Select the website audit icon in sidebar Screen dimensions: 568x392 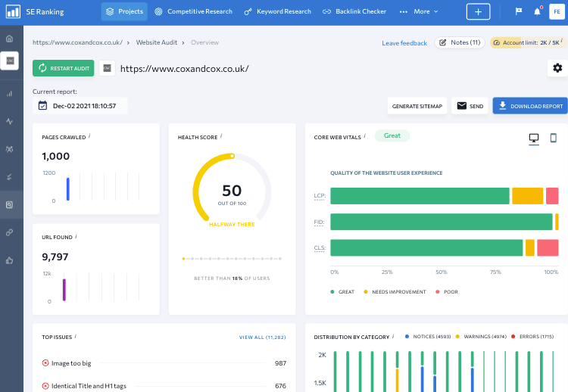coord(10,204)
